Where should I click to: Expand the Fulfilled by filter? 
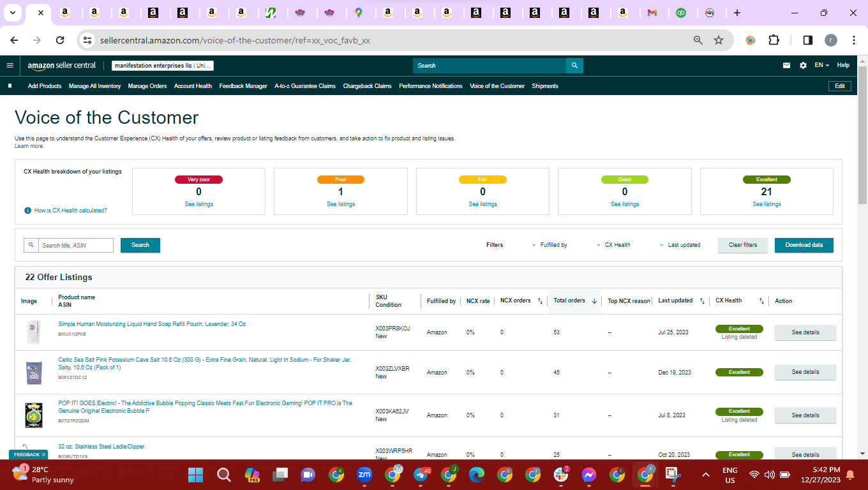click(550, 245)
